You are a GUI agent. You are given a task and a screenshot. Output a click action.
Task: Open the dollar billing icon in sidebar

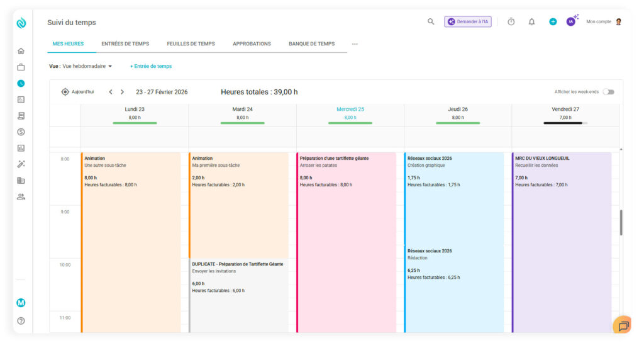21,132
